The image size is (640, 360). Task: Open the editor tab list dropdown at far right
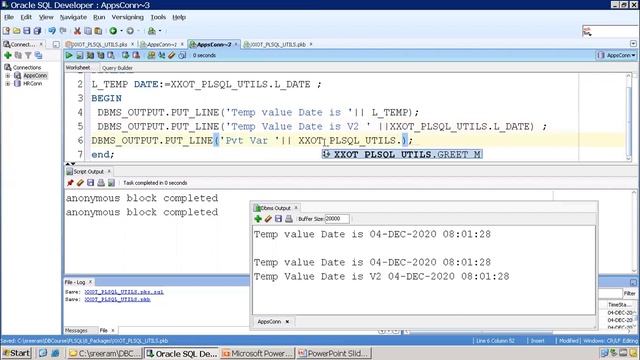tap(633, 44)
